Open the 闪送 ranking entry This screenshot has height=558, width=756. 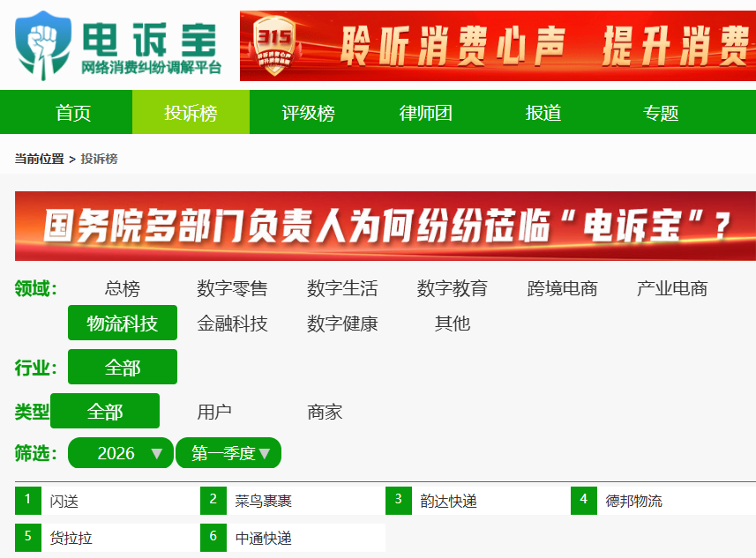click(64, 502)
